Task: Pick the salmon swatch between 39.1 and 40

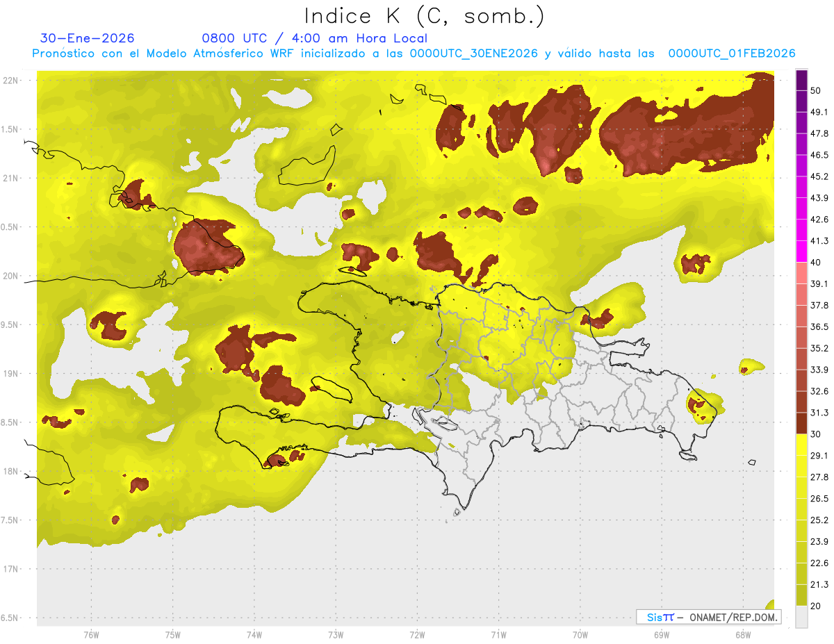Action: (801, 274)
